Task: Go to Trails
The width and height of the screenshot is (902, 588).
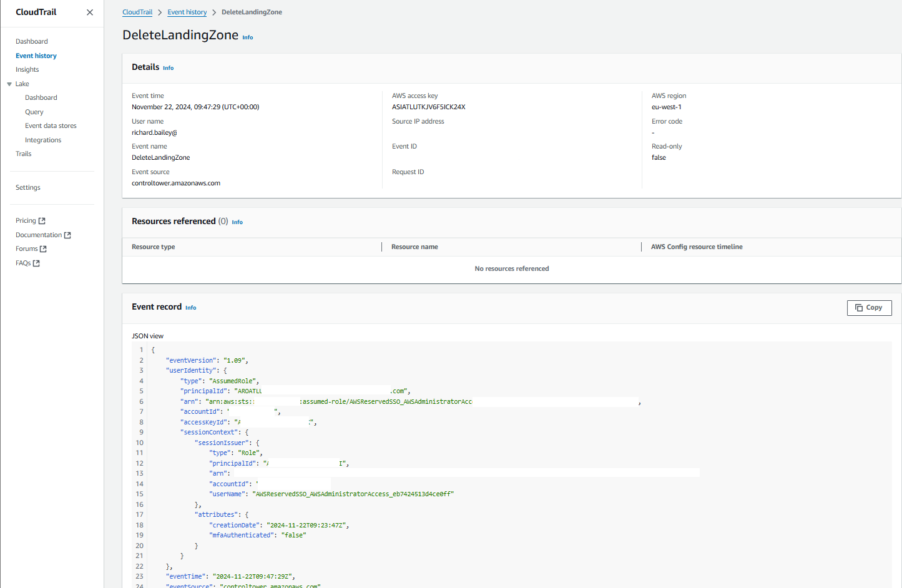Action: (x=24, y=154)
